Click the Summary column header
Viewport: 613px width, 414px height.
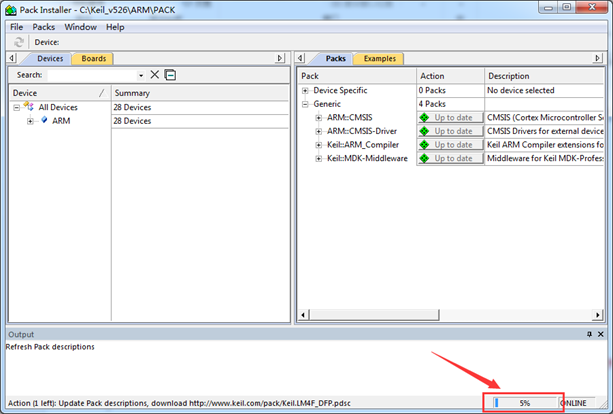(x=200, y=93)
